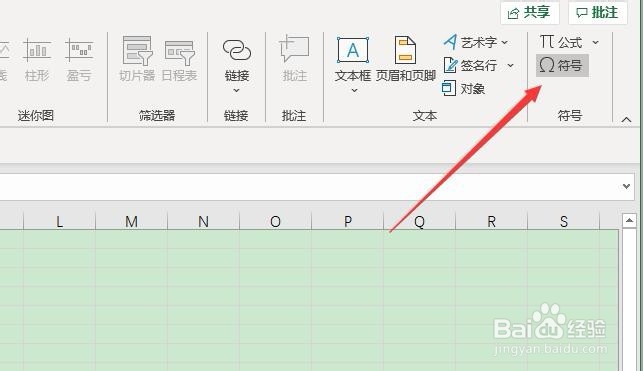Click the 共享 (Share) button
Image resolution: width=643 pixels, height=371 pixels.
click(530, 13)
